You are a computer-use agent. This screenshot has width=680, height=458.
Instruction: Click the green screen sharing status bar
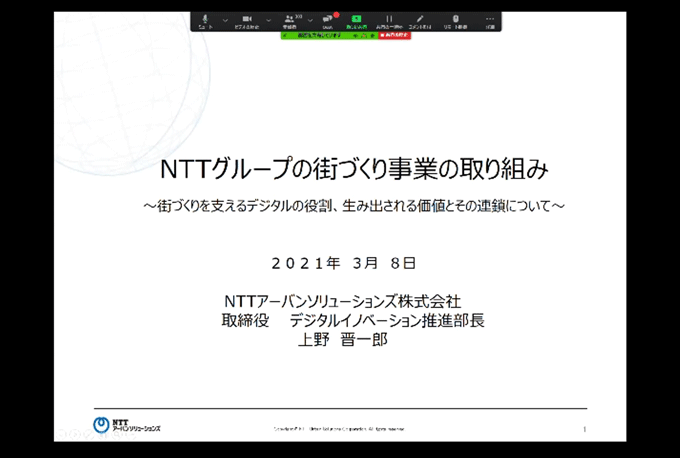tap(330, 35)
